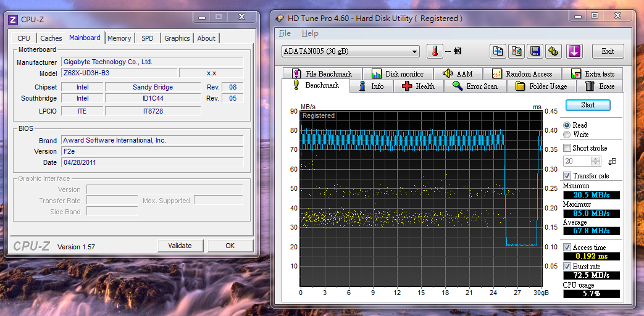Open the Disk monitor tab
This screenshot has height=316, width=644.
click(398, 74)
